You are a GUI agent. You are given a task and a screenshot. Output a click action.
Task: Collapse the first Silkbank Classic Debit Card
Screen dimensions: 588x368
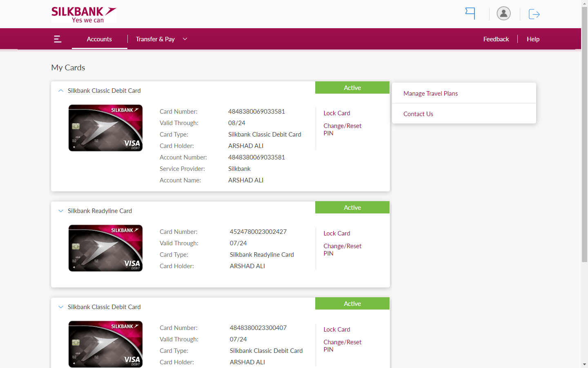click(61, 91)
